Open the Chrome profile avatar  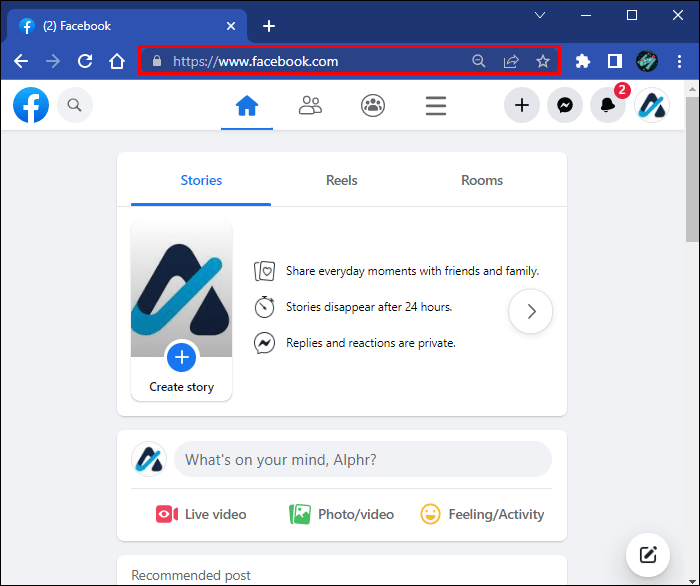647,61
